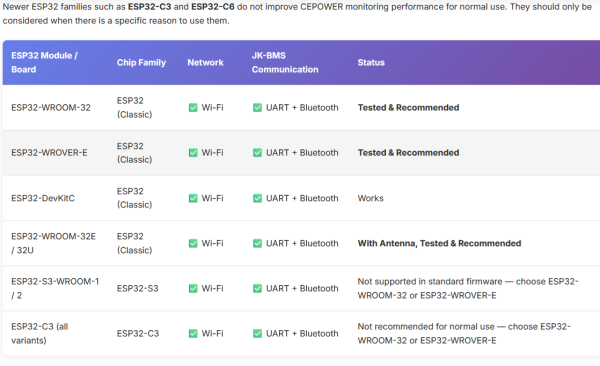Screen dimensions: 600x366
Task: Click the bold 'ESP32-C6' in the intro paragraph
Action: 213,7
